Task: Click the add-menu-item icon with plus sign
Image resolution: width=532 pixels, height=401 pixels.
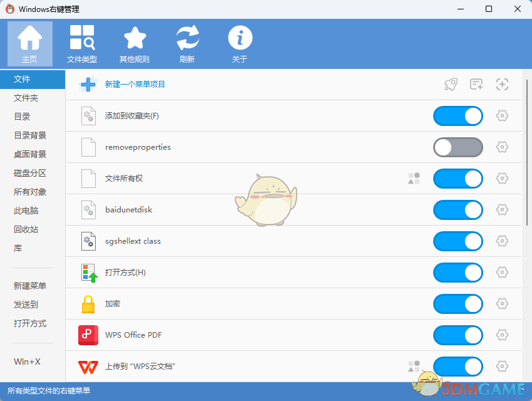Action: click(476, 84)
